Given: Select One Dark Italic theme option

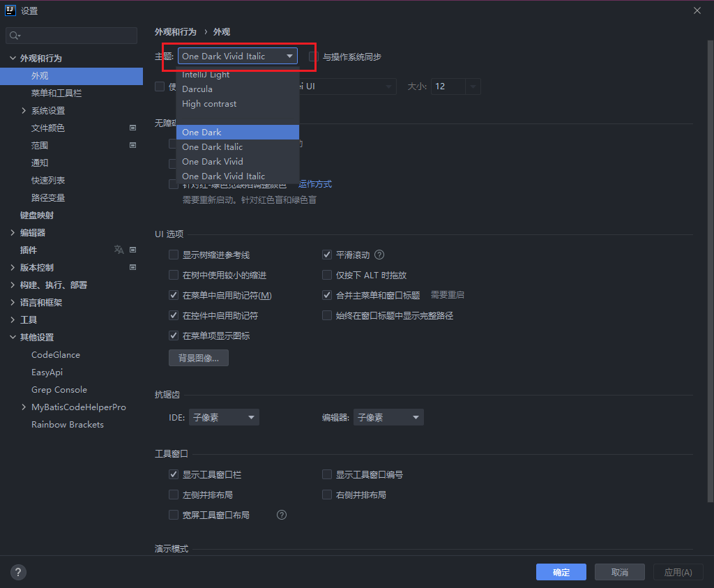Looking at the screenshot, I should point(238,146).
